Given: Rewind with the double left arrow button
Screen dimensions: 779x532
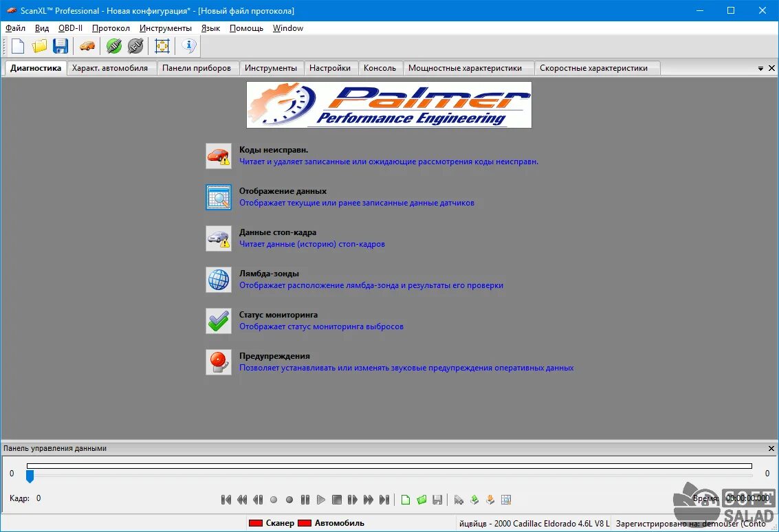Looking at the screenshot, I should (x=242, y=500).
